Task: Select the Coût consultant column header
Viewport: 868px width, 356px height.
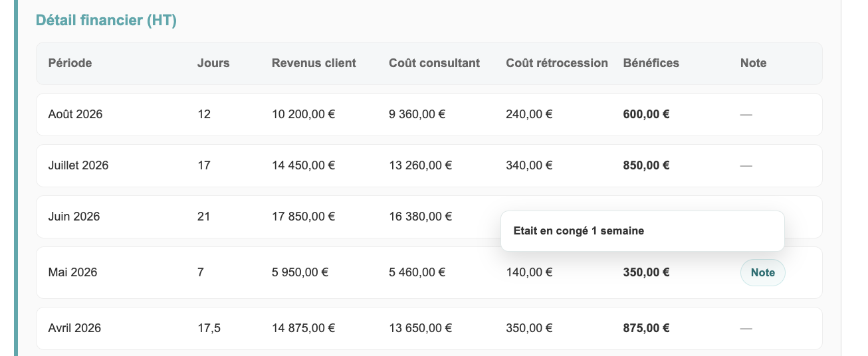Action: click(x=434, y=63)
